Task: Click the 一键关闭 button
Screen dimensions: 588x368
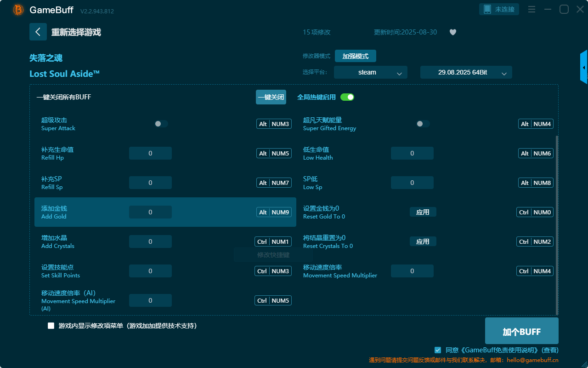Action: [271, 97]
